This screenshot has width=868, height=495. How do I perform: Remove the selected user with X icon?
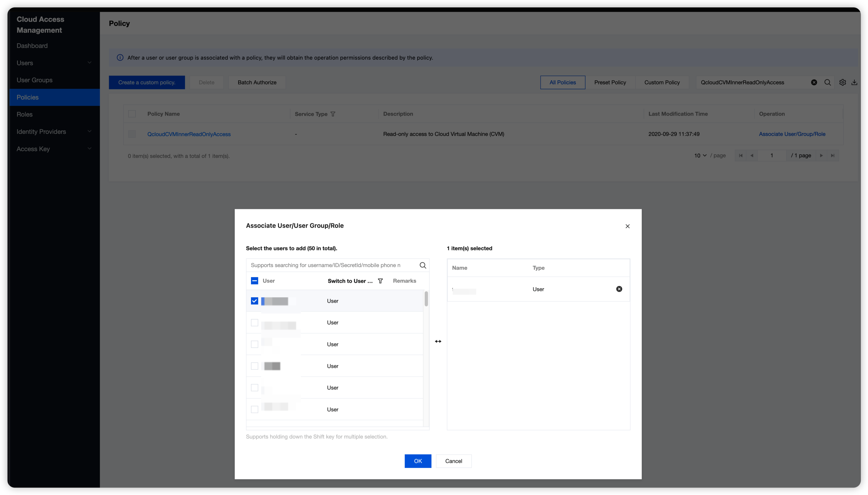click(619, 289)
